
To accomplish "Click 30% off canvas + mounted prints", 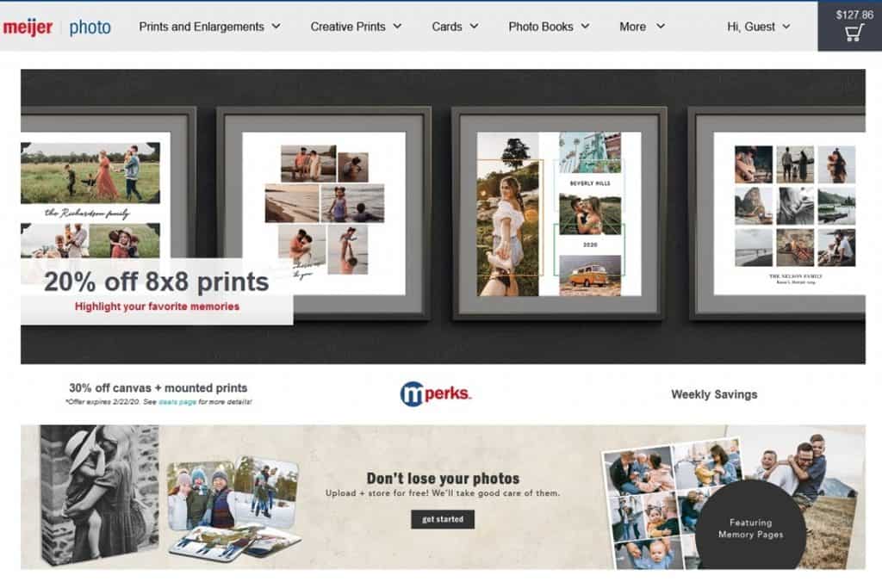I will tap(158, 388).
